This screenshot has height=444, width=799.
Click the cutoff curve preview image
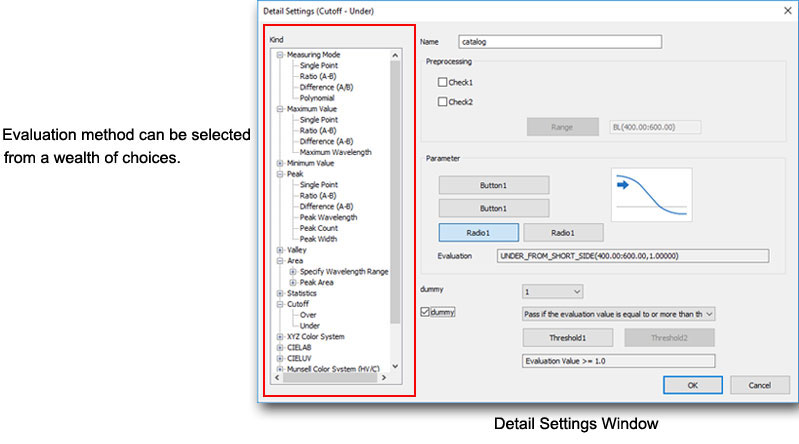652,194
